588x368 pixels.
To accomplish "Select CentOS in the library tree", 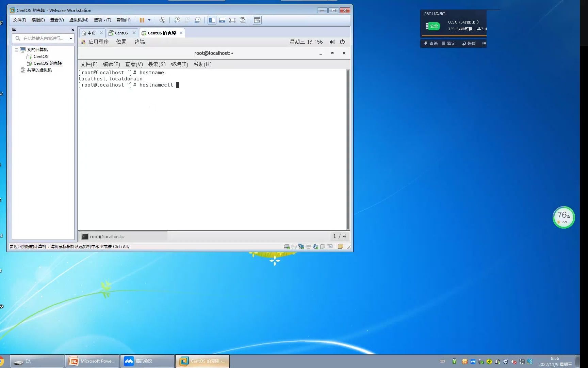I will tap(41, 57).
